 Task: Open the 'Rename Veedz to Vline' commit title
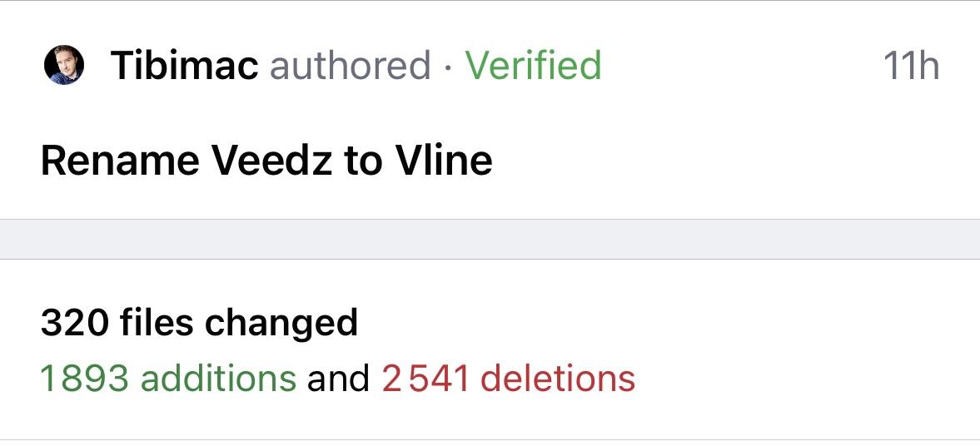[266, 161]
